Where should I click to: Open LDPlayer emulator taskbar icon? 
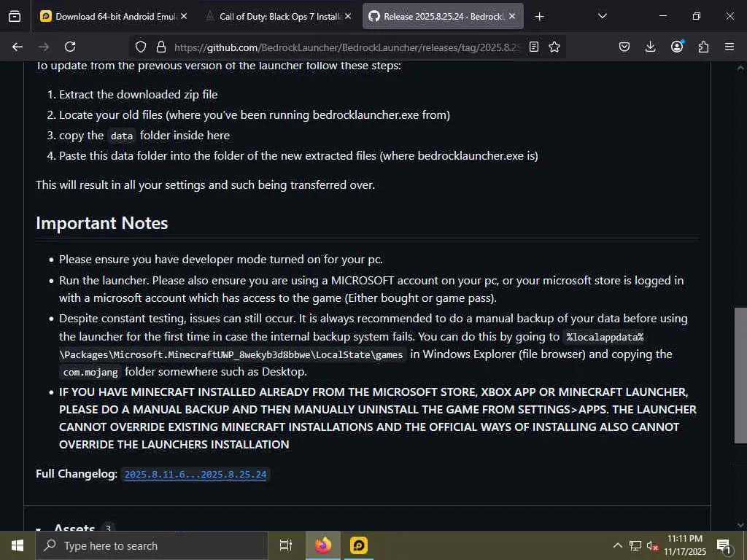coord(359,545)
